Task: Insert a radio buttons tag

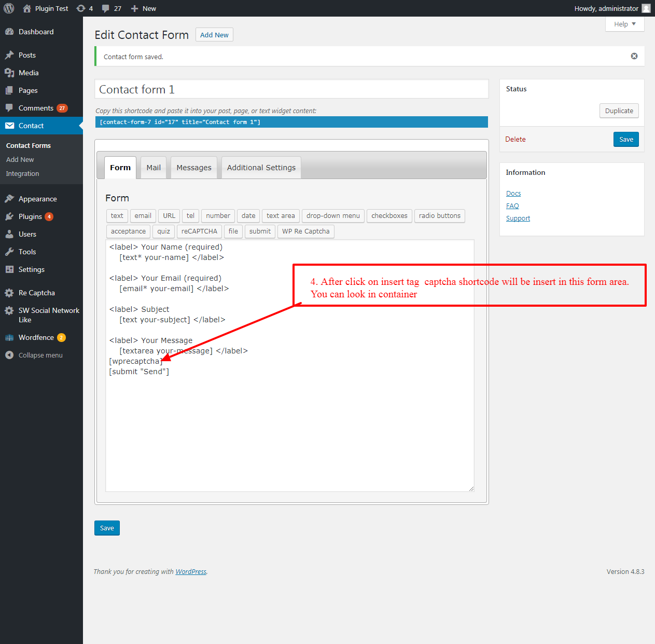Action: [x=440, y=216]
